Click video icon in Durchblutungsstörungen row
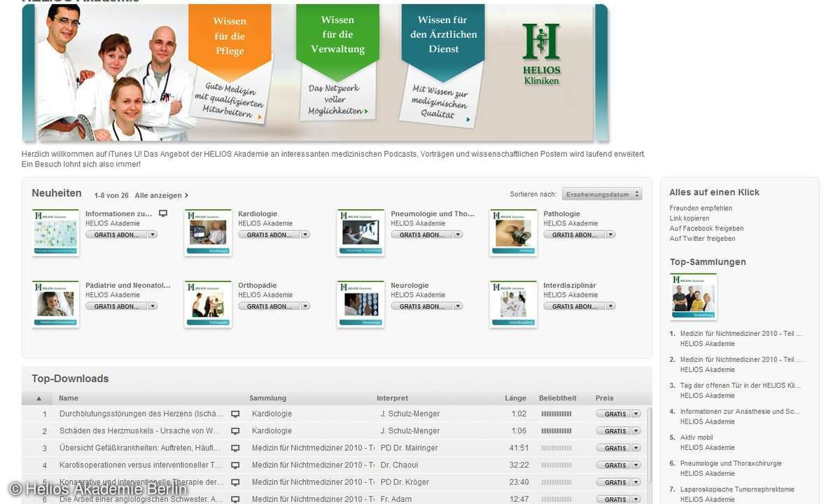This screenshot has width=840, height=504. click(x=235, y=414)
